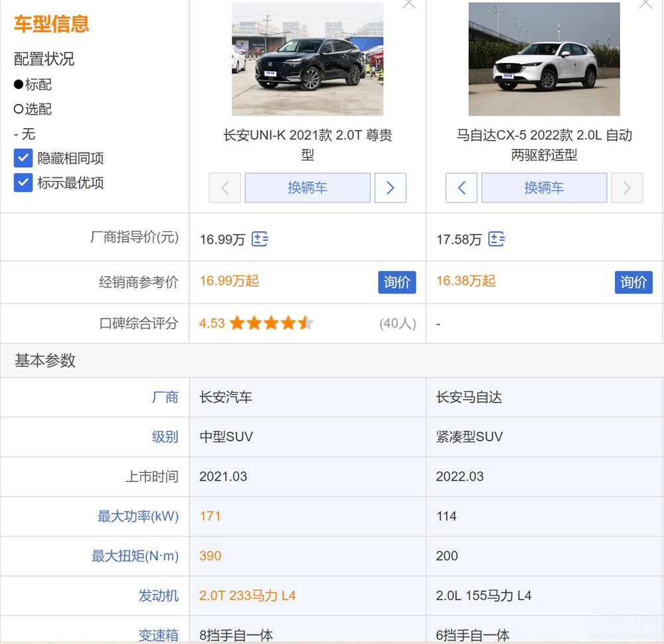Screen dimensions: 664x644
Task: Open the white 马自达CX-5 car photo
Action: point(544,59)
